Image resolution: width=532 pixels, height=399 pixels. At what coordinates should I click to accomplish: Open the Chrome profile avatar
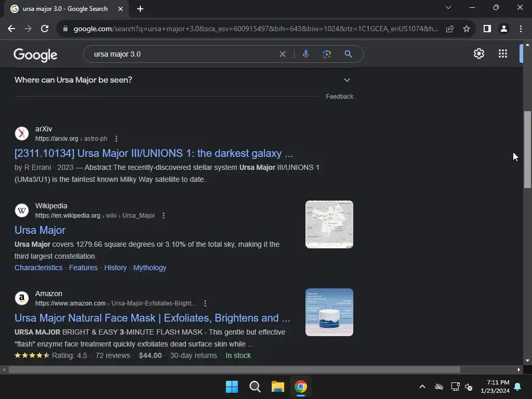504,29
